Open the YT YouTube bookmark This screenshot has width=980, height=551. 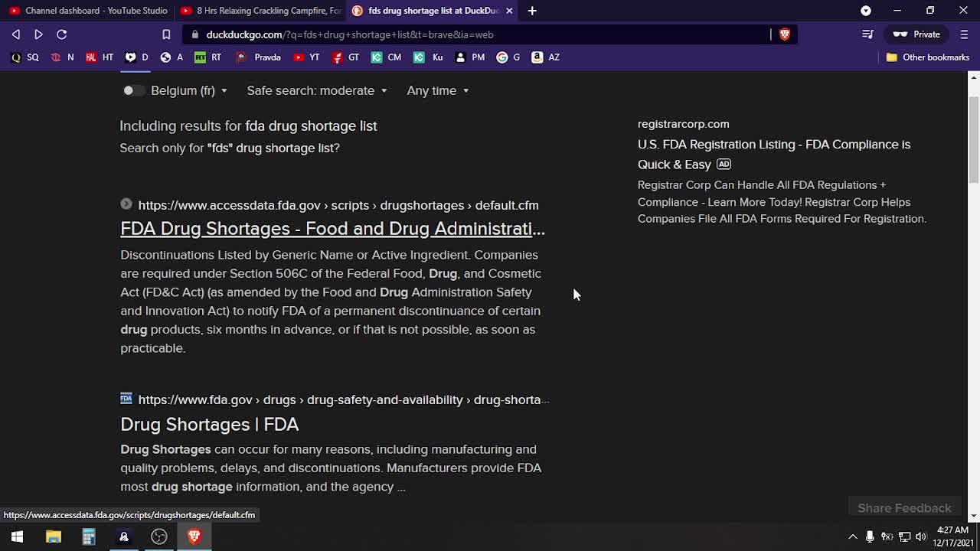(x=306, y=57)
